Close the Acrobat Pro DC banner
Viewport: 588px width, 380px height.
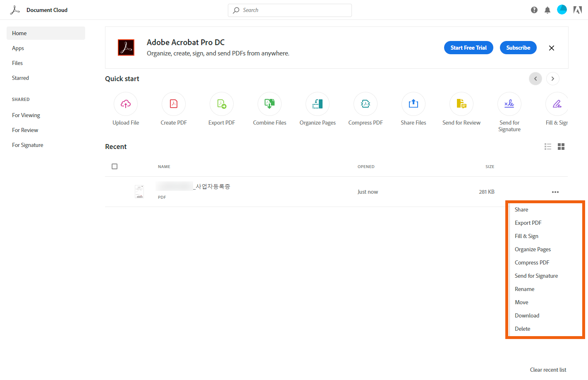[552, 48]
